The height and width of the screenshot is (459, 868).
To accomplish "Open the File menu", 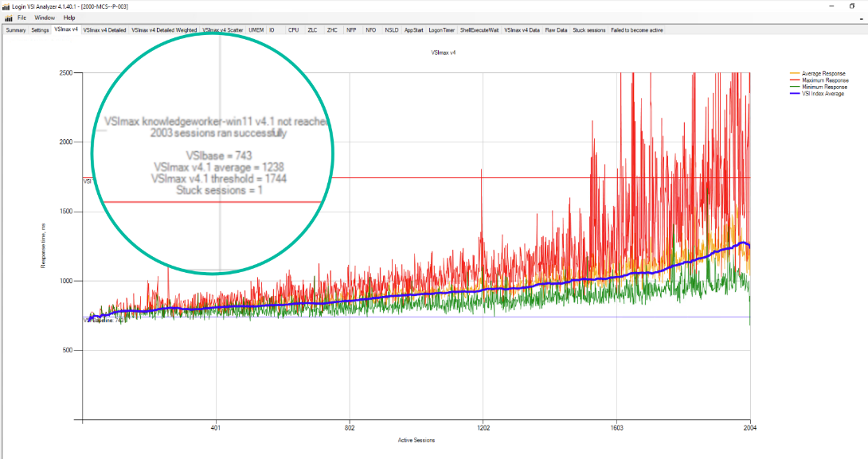I will tap(22, 18).
